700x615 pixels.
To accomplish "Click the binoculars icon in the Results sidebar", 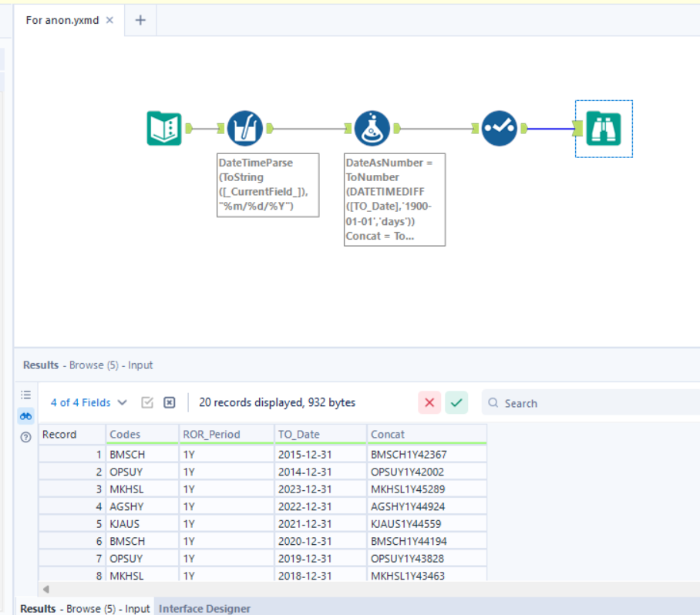I will (25, 416).
